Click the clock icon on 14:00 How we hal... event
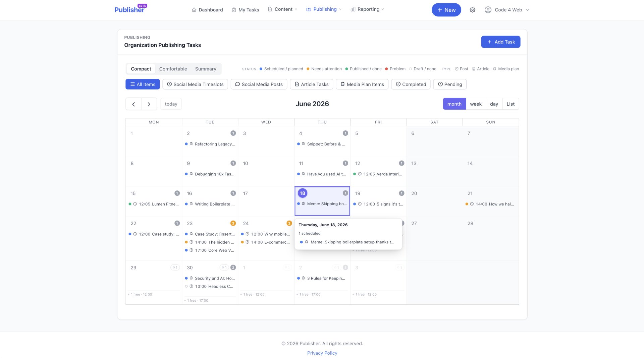Viewport: 644px width, 358px height. pos(472,204)
